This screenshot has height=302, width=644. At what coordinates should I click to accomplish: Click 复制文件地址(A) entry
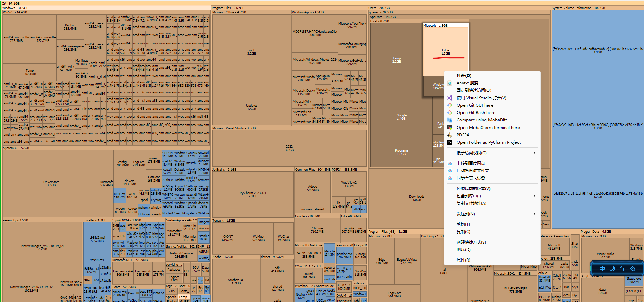(x=471, y=203)
